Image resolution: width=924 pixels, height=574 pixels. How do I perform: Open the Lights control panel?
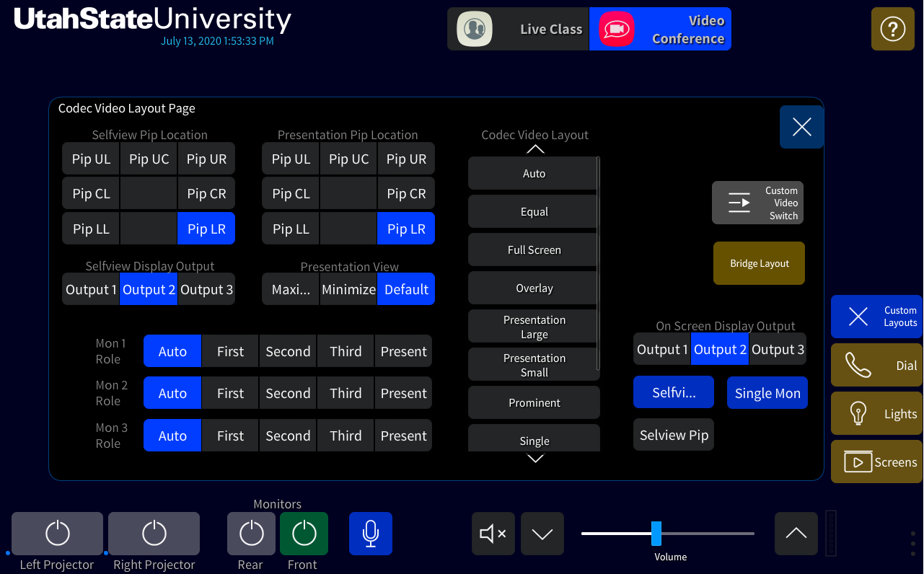coord(876,414)
